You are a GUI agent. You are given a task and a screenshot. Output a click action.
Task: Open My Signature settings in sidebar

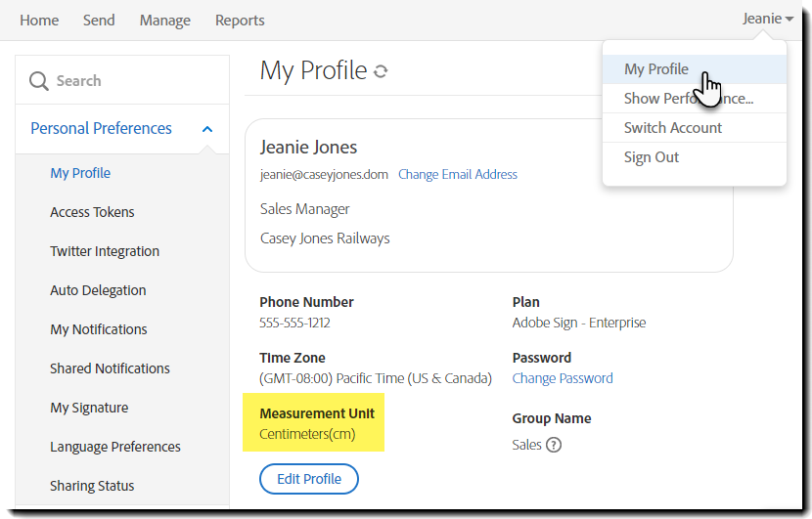point(89,408)
